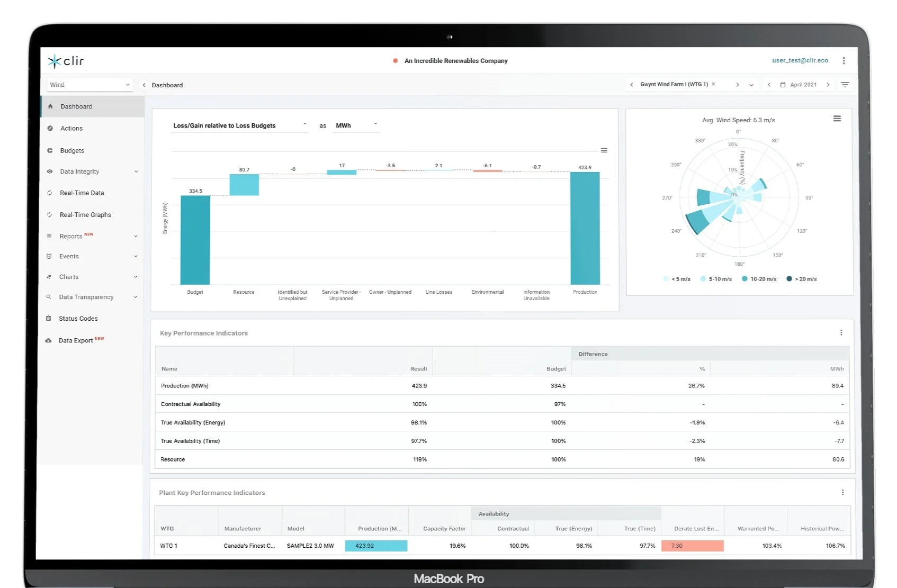Open the Wind technology dropdown

pos(89,85)
